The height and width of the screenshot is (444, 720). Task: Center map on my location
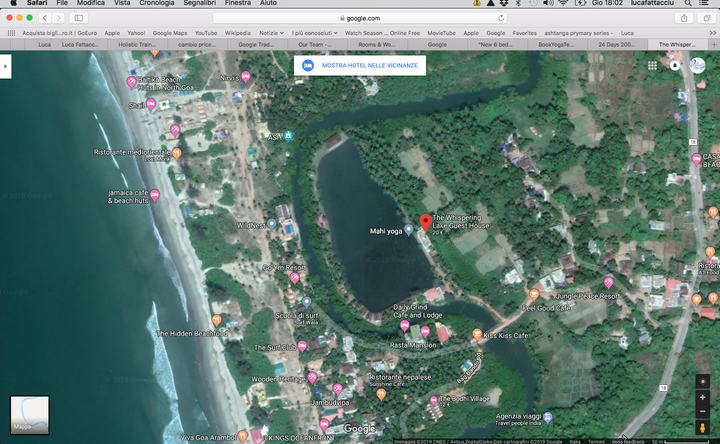[x=702, y=382]
